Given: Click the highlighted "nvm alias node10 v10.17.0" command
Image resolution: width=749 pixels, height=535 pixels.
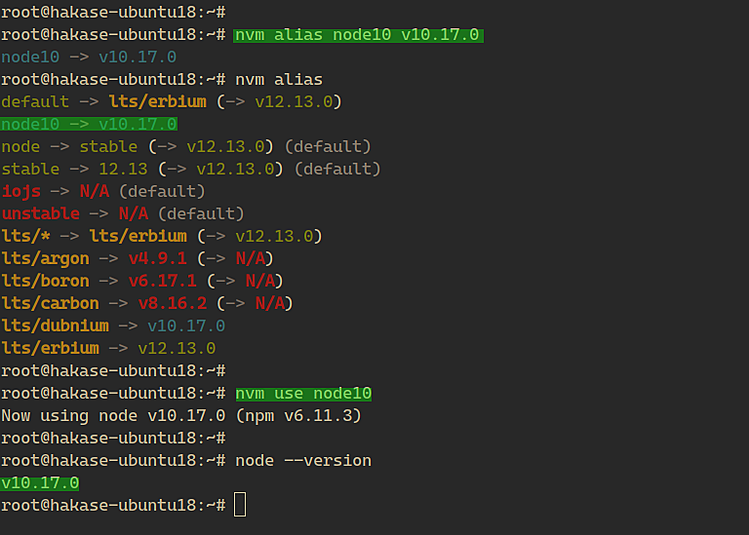Looking at the screenshot, I should pos(358,35).
